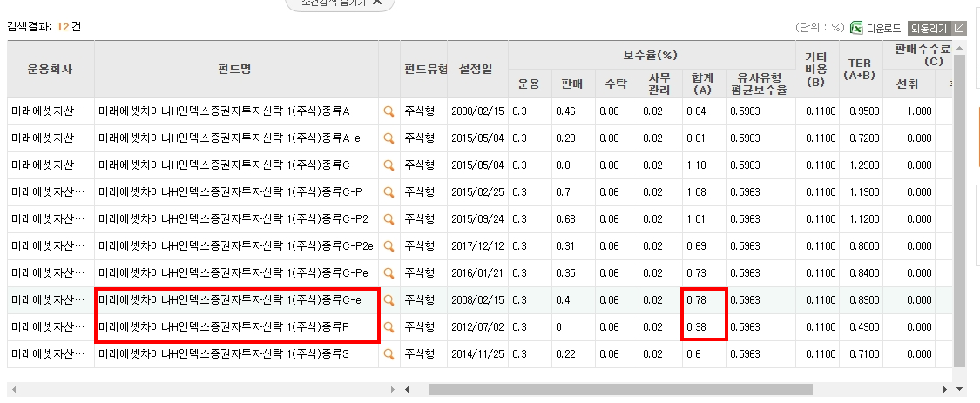Click the date 2017/12/12
The width and height of the screenshot is (980, 403).
[477, 247]
